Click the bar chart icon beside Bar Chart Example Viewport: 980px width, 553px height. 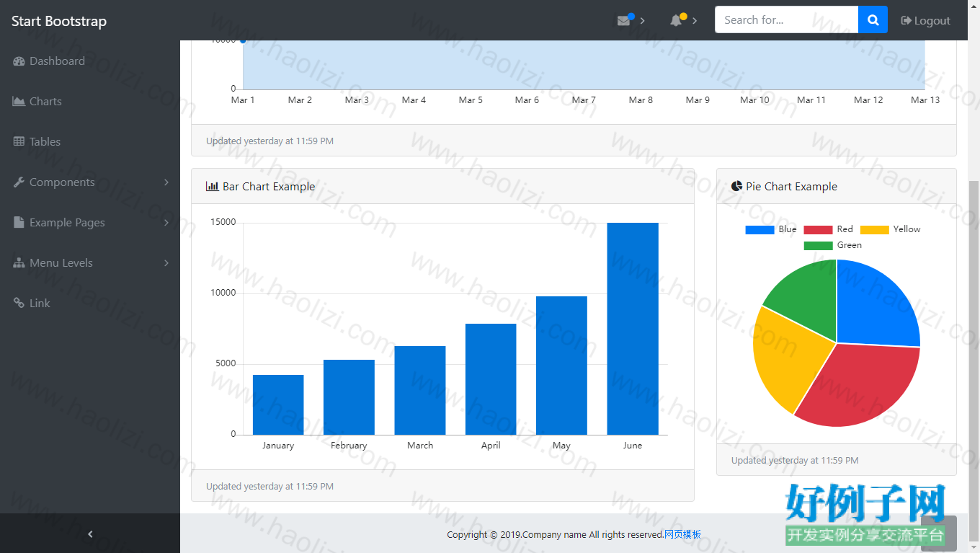[213, 186]
